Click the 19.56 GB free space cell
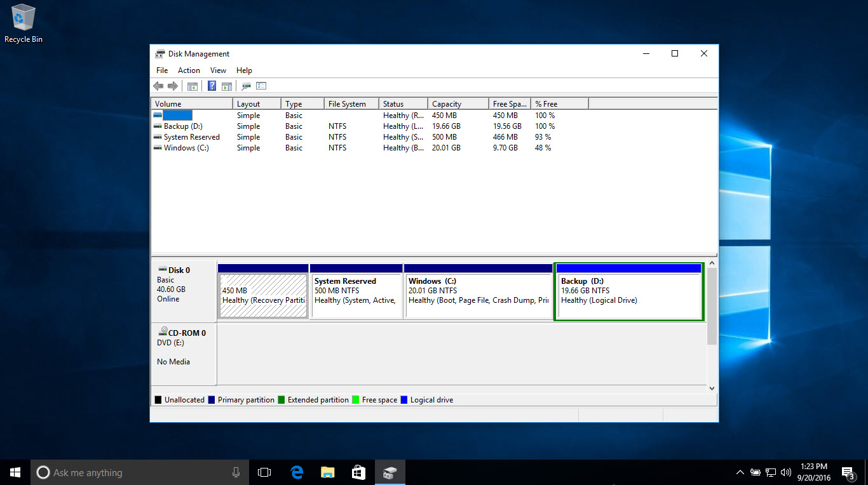 pos(507,126)
